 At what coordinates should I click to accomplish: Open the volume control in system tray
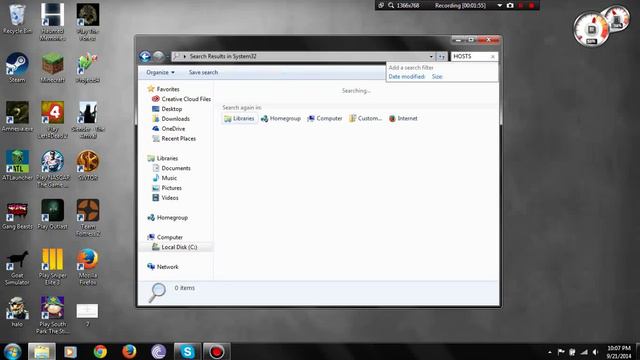[596, 352]
